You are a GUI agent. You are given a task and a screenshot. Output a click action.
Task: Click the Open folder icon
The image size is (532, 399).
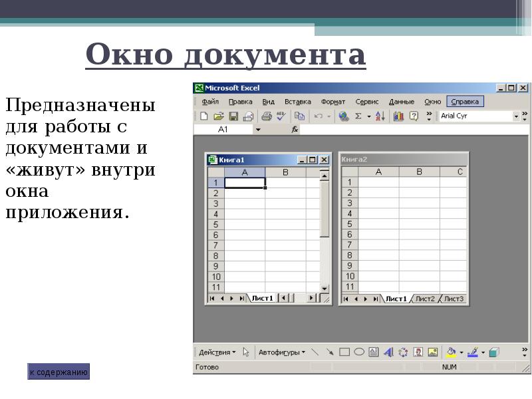pos(218,116)
